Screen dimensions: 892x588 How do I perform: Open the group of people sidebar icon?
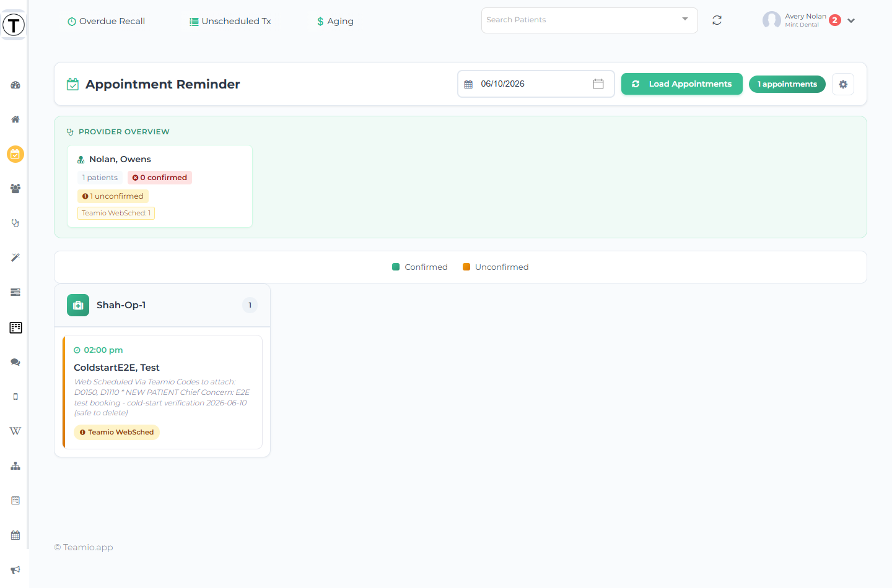tap(15, 189)
